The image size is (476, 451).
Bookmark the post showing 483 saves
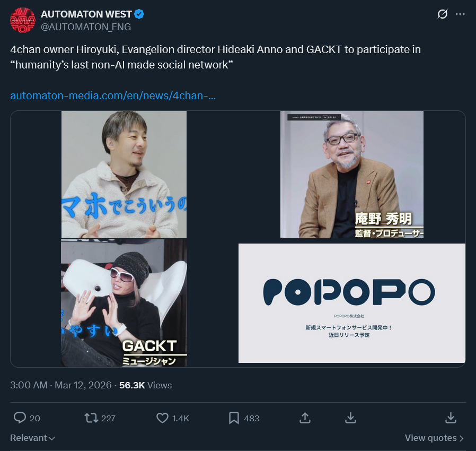click(x=234, y=418)
